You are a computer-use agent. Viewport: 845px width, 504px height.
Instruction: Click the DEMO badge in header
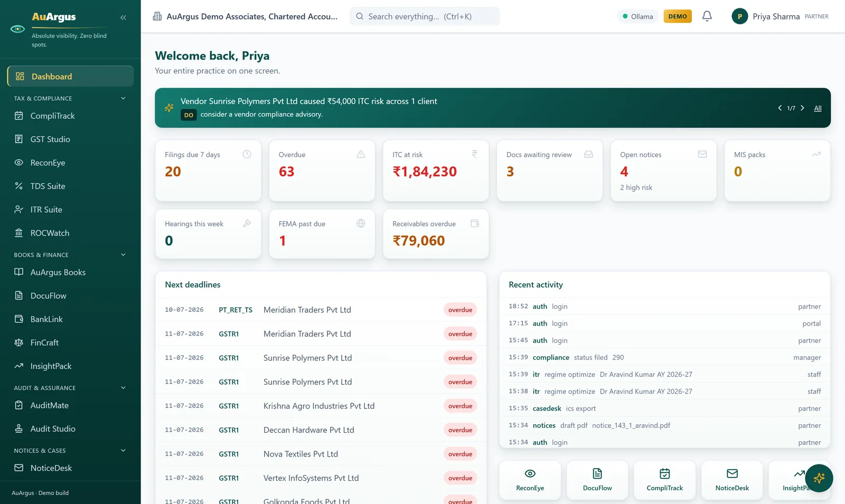pos(678,16)
